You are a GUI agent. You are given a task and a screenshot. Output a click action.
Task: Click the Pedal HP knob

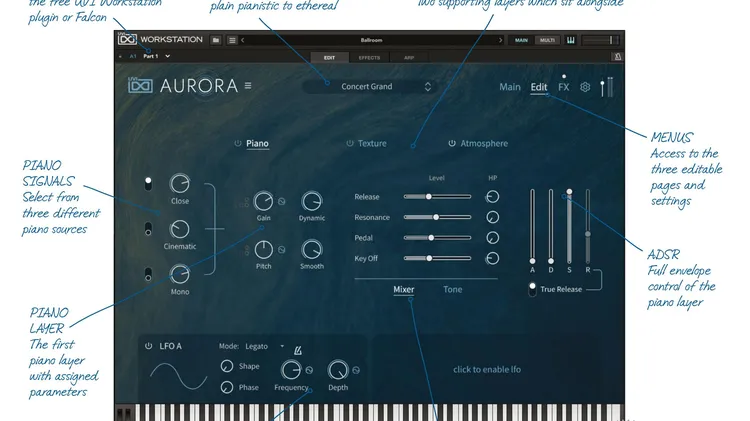pos(492,238)
